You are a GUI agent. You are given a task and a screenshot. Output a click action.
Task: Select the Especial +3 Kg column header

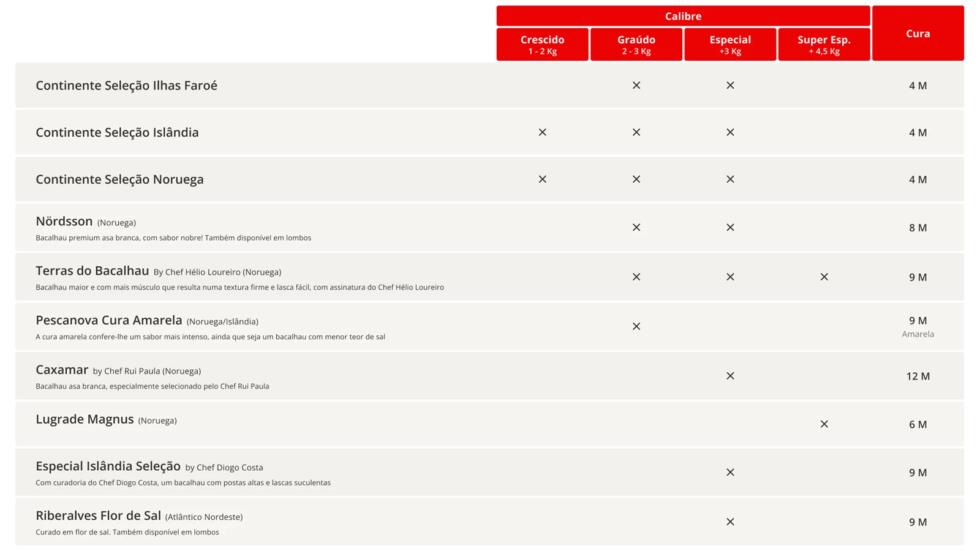click(730, 44)
